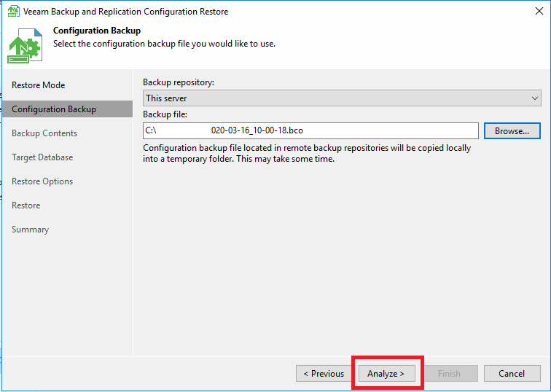Open the Backup repository dropdown
Viewport: 551px width, 392px height.
342,98
